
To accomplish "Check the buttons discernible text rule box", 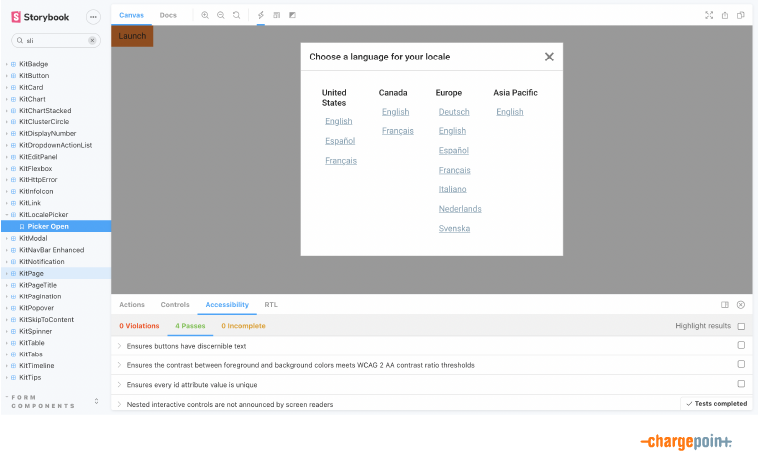I will pos(741,345).
